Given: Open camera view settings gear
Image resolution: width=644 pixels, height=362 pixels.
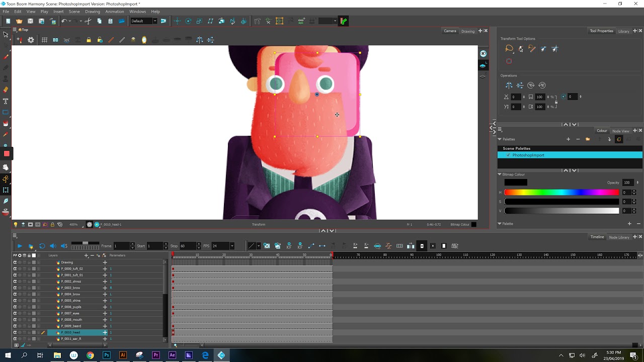Looking at the screenshot, I should click(x=31, y=40).
